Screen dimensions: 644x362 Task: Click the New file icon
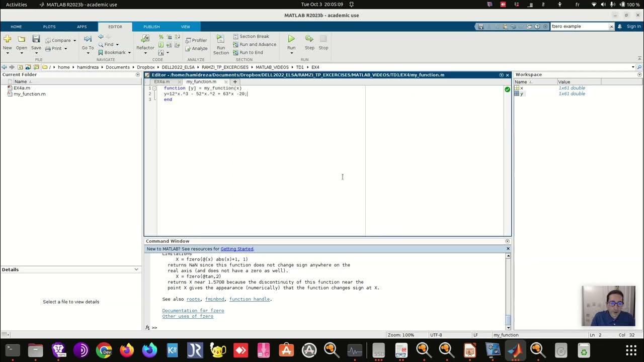[x=7, y=39]
